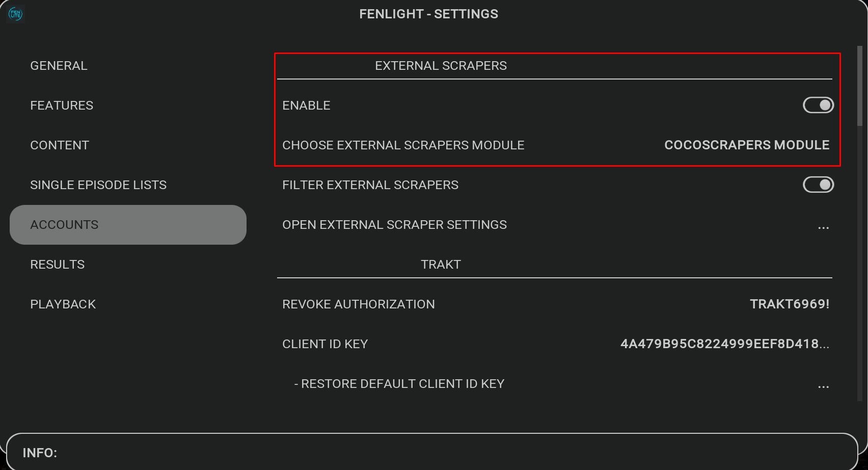Screen dimensions: 868x470
Task: Click the CocoScrapers Module value
Action: click(746, 145)
